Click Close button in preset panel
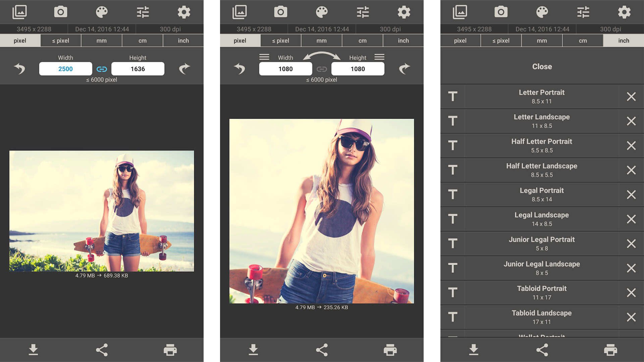644x362 pixels. [x=542, y=66]
